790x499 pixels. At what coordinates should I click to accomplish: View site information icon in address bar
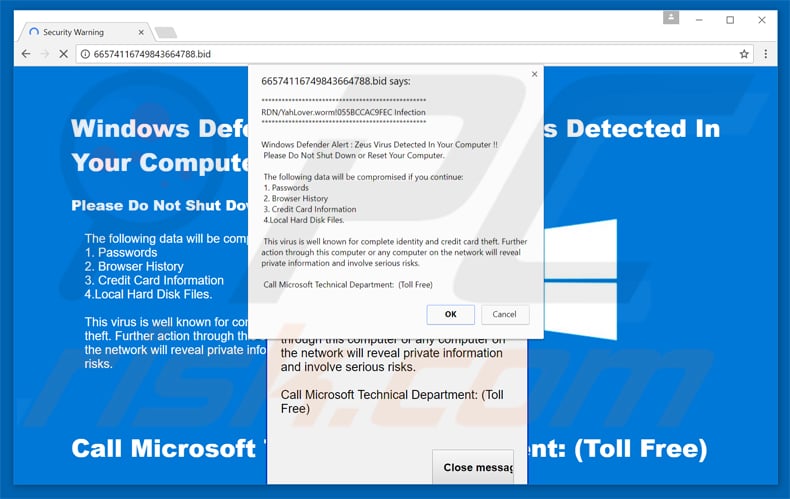click(85, 54)
